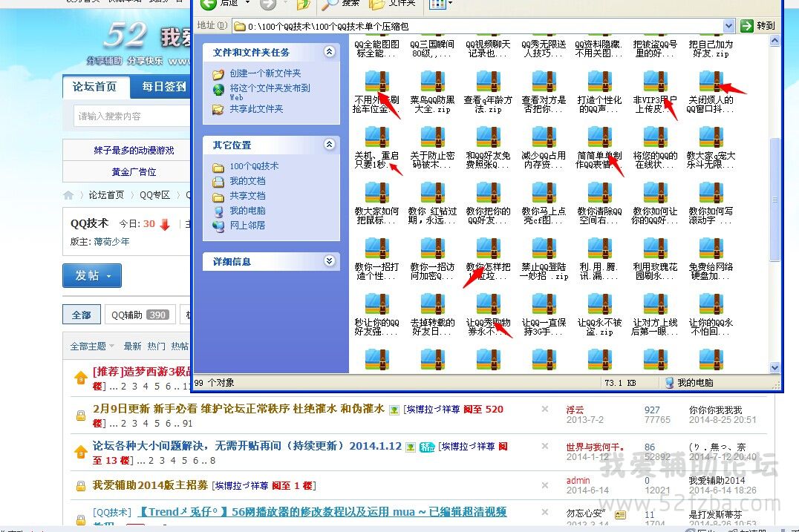Expand the 详细信息 panel chevron
Viewport: 799px width, 532px height.
(329, 260)
